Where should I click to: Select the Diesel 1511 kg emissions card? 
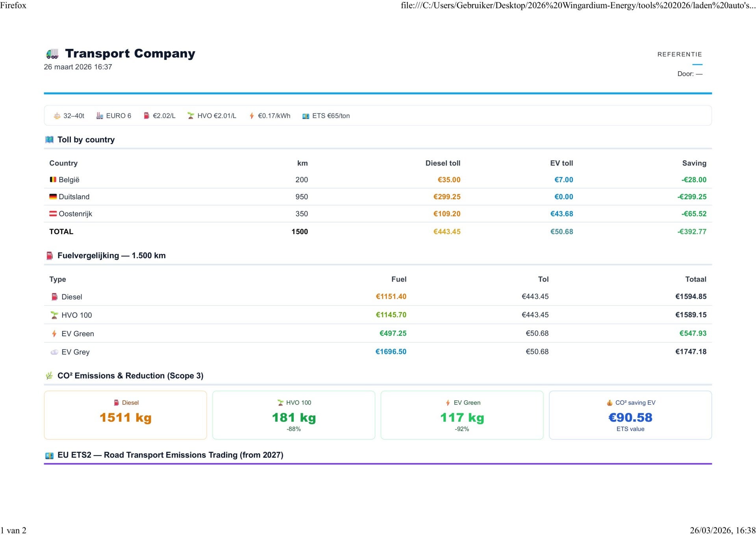click(x=125, y=415)
